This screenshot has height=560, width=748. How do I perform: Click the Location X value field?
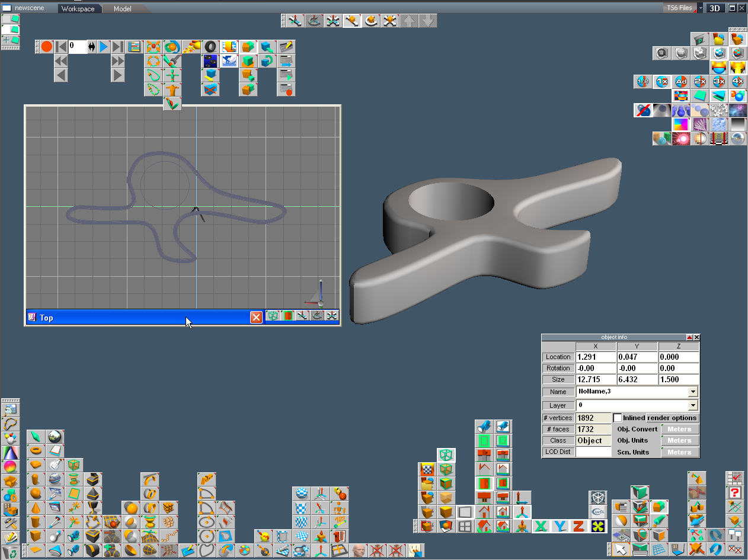click(x=596, y=357)
